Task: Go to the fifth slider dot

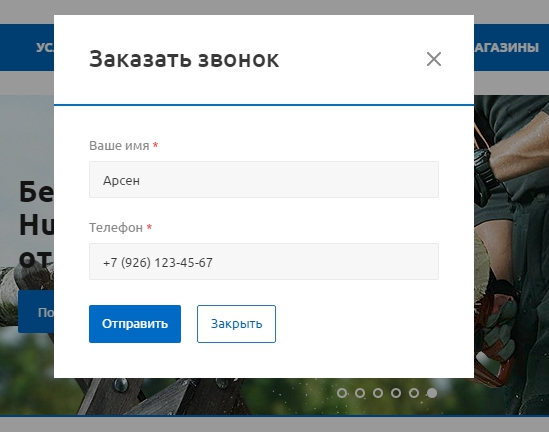Action: tap(414, 393)
